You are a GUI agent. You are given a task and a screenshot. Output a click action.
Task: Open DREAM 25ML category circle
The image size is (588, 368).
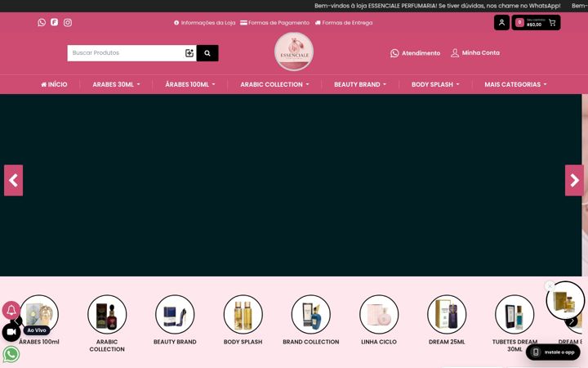click(x=447, y=314)
